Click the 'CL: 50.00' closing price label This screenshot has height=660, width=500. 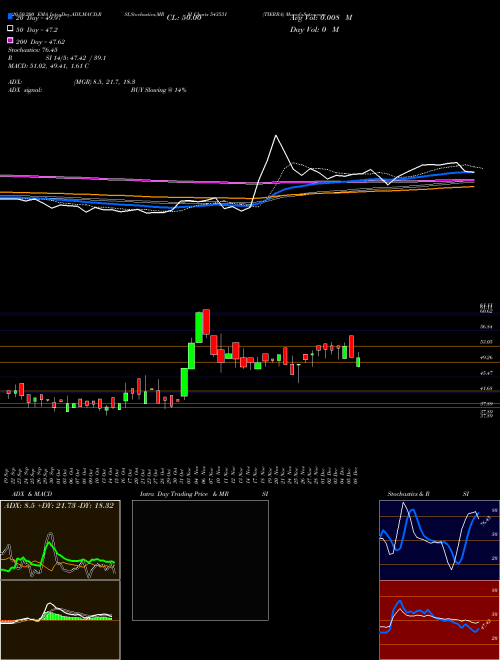point(184,18)
